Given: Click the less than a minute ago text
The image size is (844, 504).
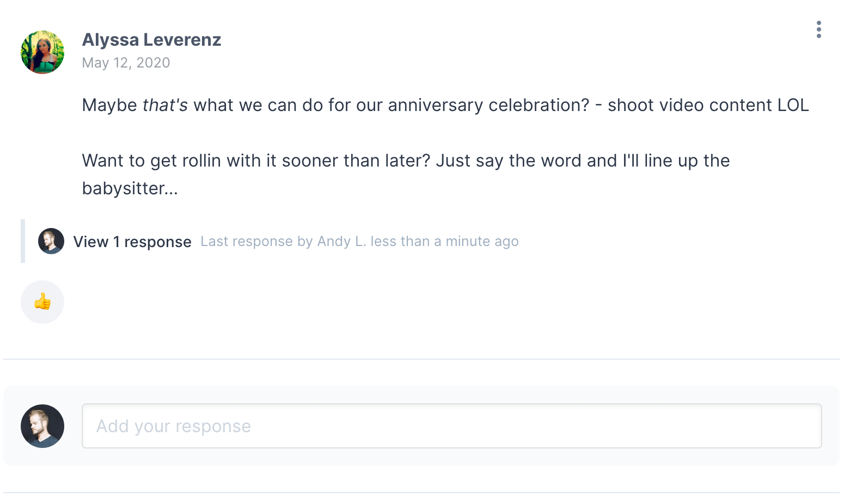Looking at the screenshot, I should (444, 242).
